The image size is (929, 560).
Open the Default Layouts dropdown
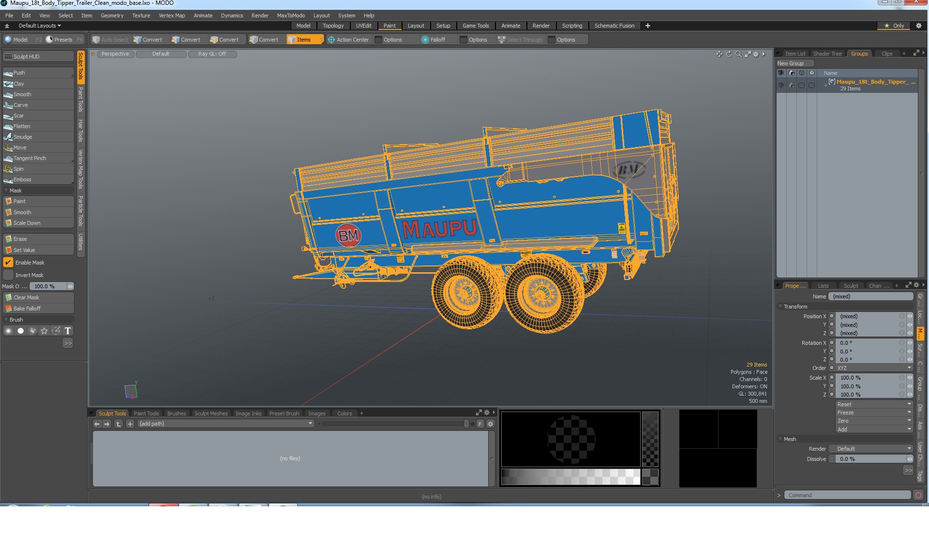pos(40,26)
